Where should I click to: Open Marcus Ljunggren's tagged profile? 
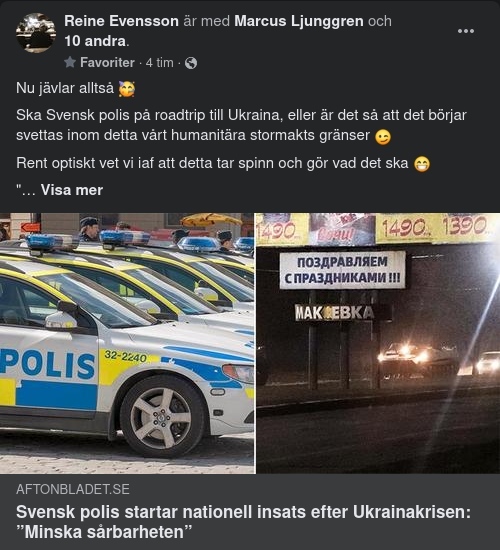click(x=299, y=21)
